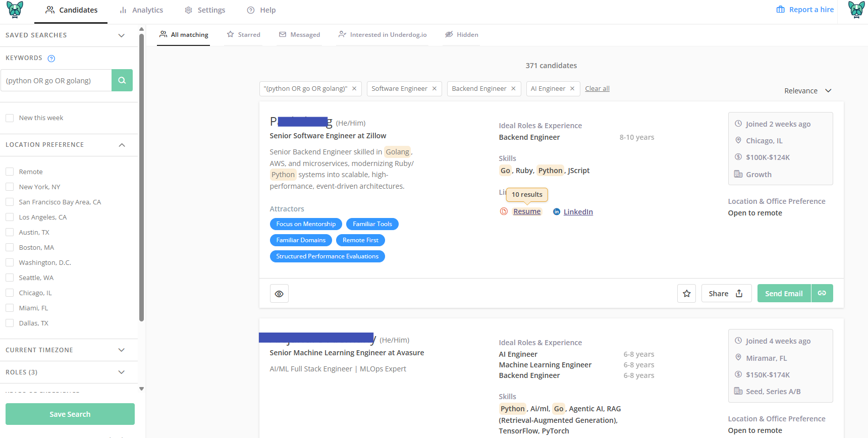
Task: Click the Hidden crossed-eye icon
Action: [449, 34]
